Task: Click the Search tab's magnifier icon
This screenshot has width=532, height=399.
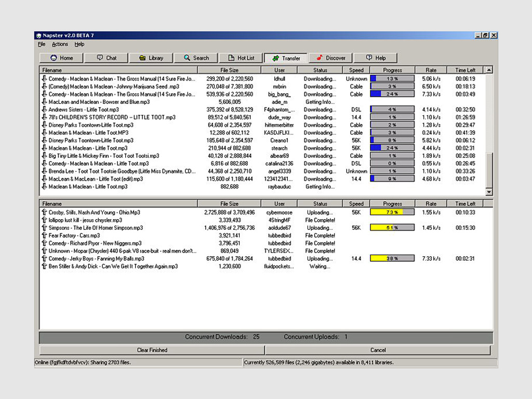Action: click(x=187, y=58)
